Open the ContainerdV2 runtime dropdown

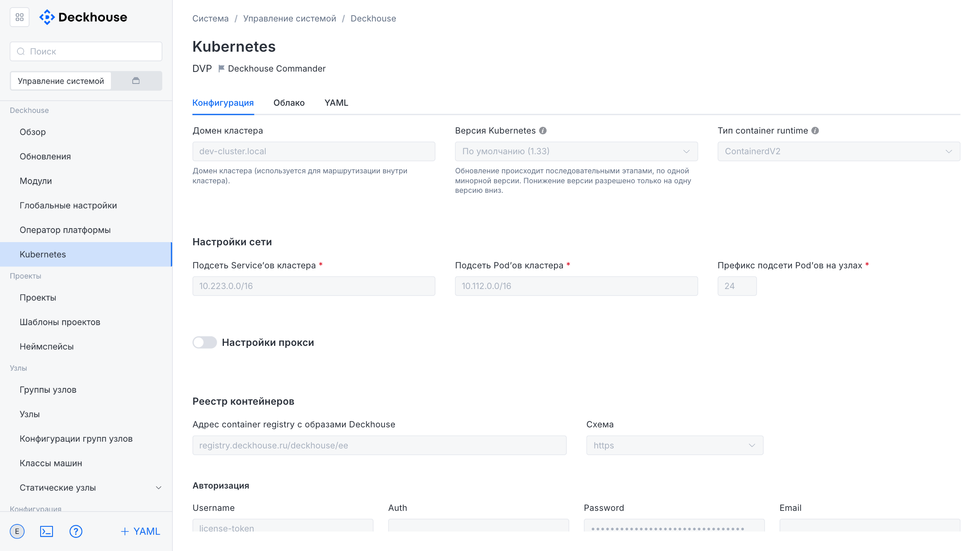point(839,151)
